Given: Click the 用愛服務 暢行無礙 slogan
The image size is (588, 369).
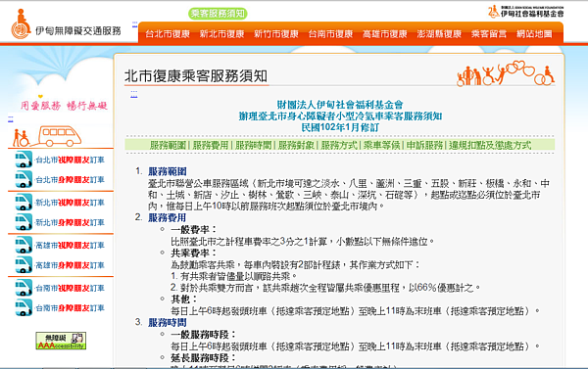Looking at the screenshot, I should (64, 106).
